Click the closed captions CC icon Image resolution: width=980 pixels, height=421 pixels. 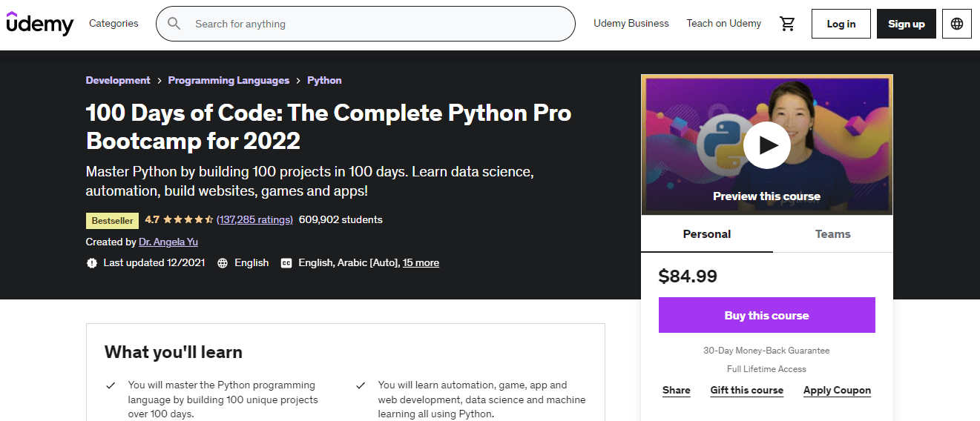286,263
